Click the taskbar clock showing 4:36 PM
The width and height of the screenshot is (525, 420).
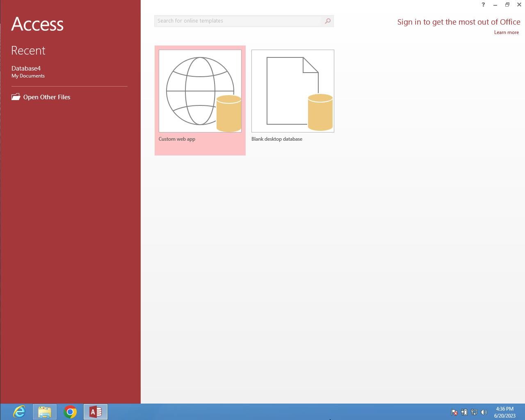pos(504,412)
